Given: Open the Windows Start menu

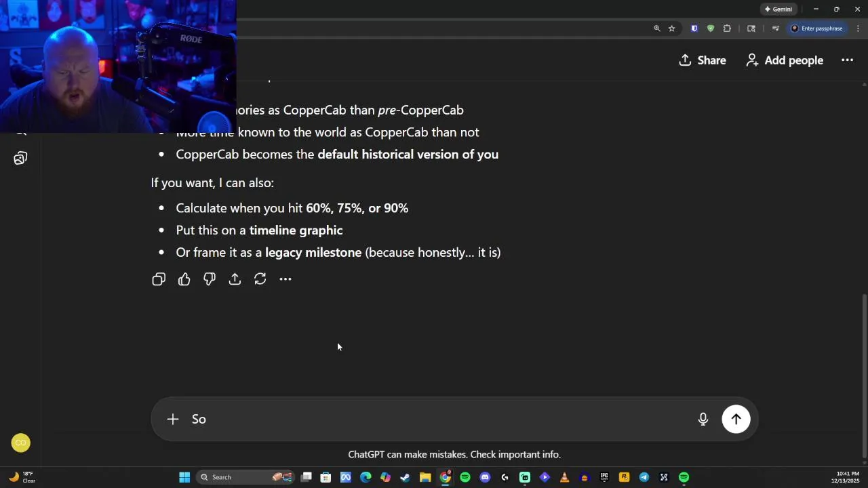Looking at the screenshot, I should 184,477.
